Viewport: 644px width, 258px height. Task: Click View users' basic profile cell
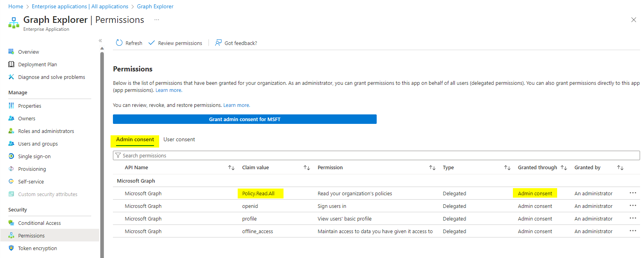(344, 219)
